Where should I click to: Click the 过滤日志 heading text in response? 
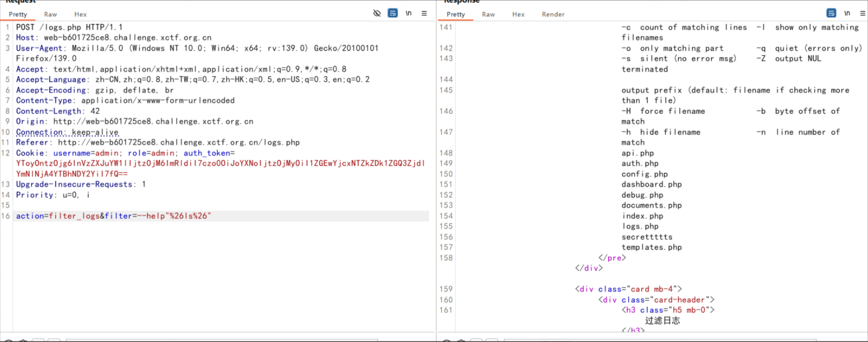(663, 320)
